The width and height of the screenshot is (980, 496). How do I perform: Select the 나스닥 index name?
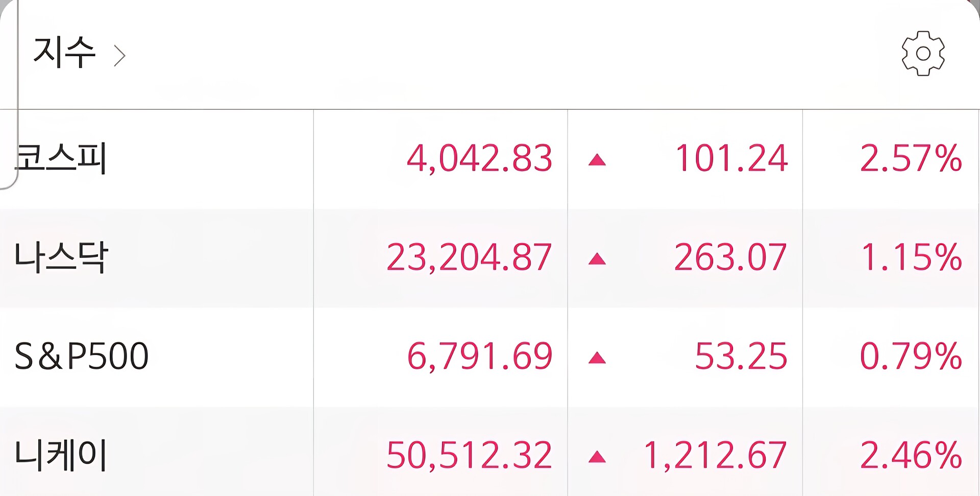coord(61,257)
